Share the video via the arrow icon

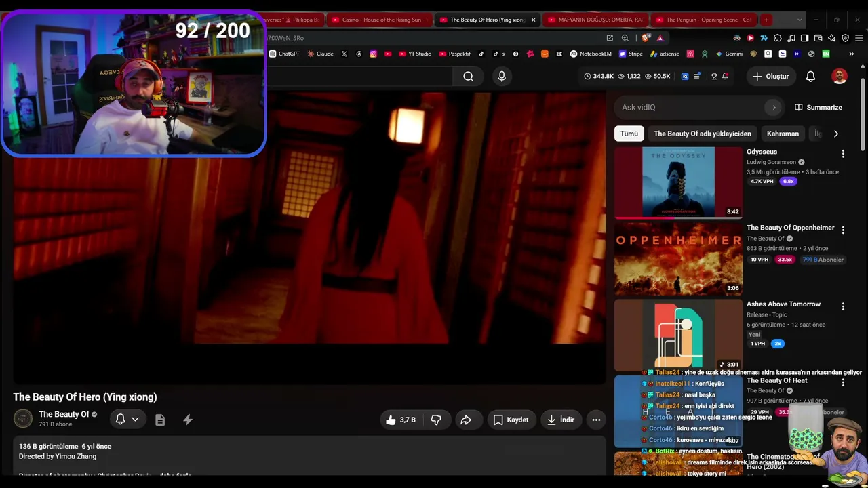(x=466, y=420)
